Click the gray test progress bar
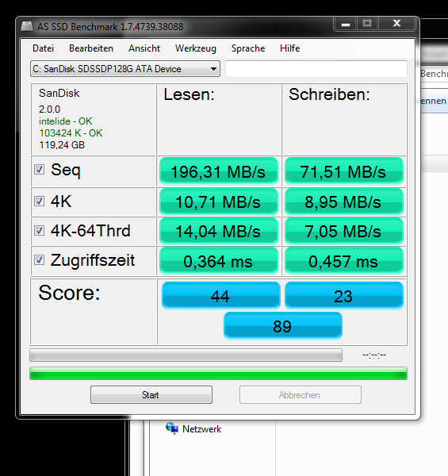Viewport: 448px width, 476px height. 186,355
